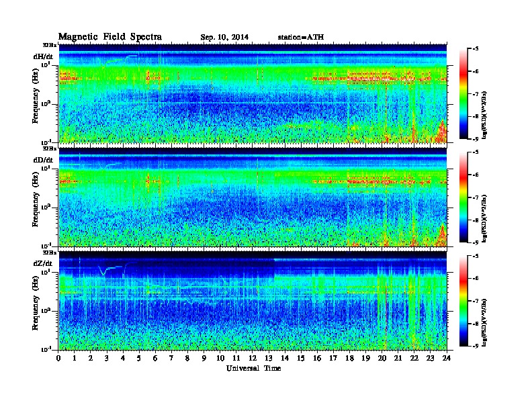Viewport: 532px width, 411px height.
Task: Click the '-9' tick of dH/dt color bar
Action: pyautogui.click(x=476, y=139)
